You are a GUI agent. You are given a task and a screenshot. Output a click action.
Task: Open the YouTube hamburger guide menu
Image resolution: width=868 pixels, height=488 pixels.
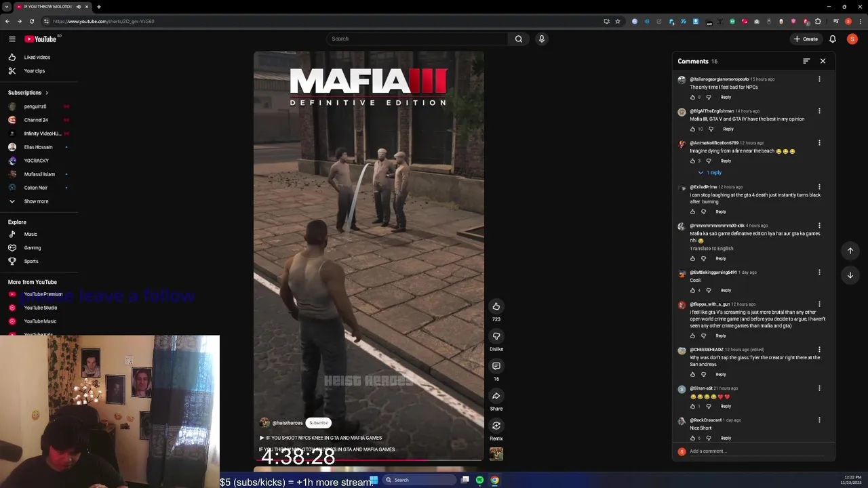12,39
